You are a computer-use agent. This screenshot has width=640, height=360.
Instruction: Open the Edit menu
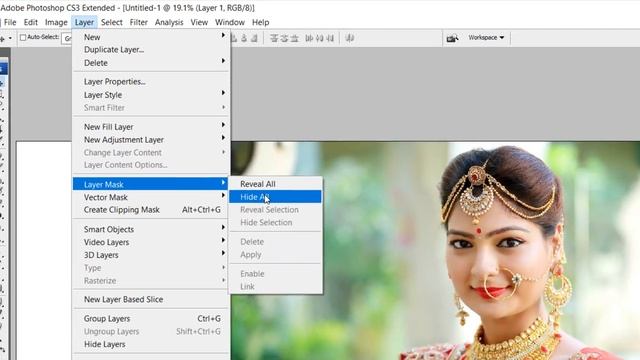(31, 22)
